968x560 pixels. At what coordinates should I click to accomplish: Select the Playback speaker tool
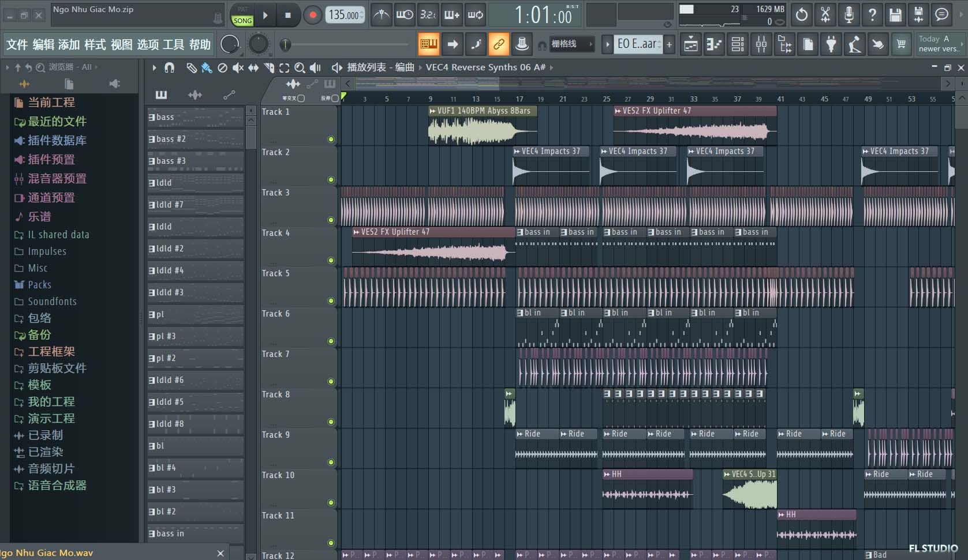pyautogui.click(x=315, y=67)
